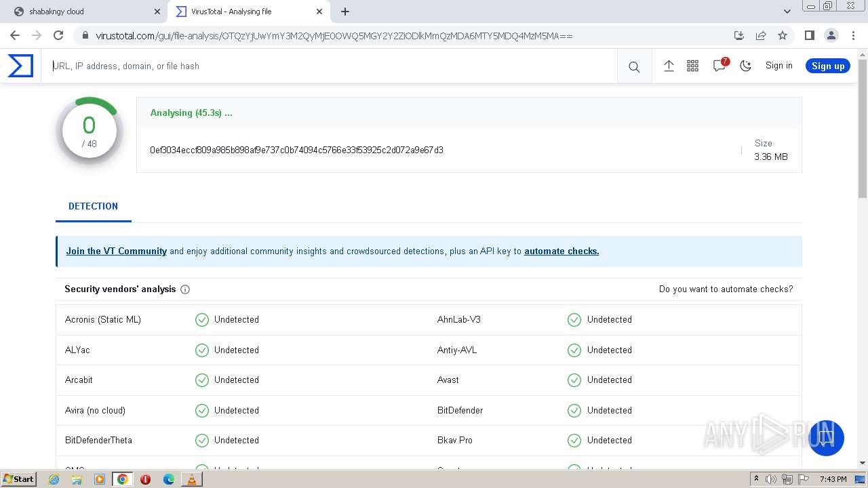Click the Arcabit vendor name
This screenshot has width=868, height=488.
(79, 380)
